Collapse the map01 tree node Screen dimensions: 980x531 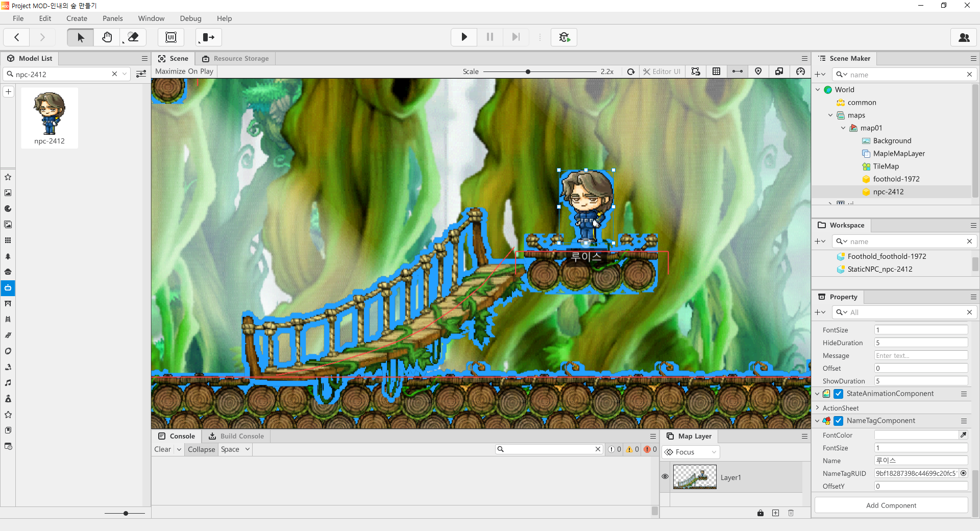point(843,128)
